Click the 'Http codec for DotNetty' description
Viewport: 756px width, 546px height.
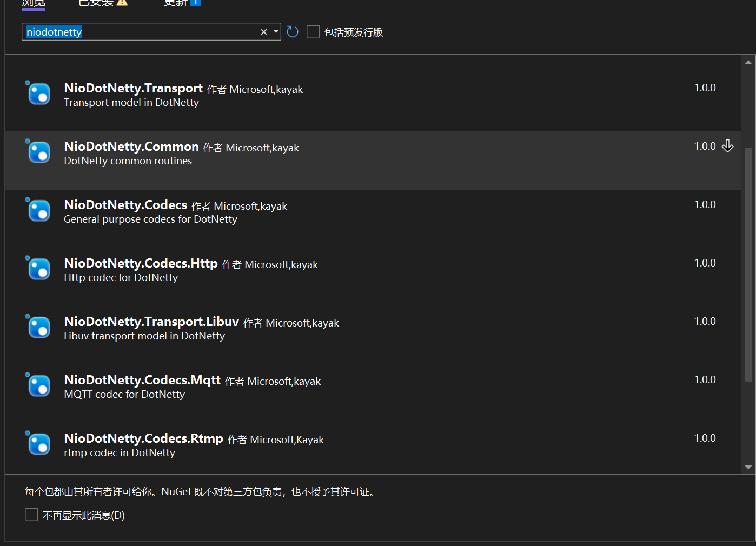(121, 278)
